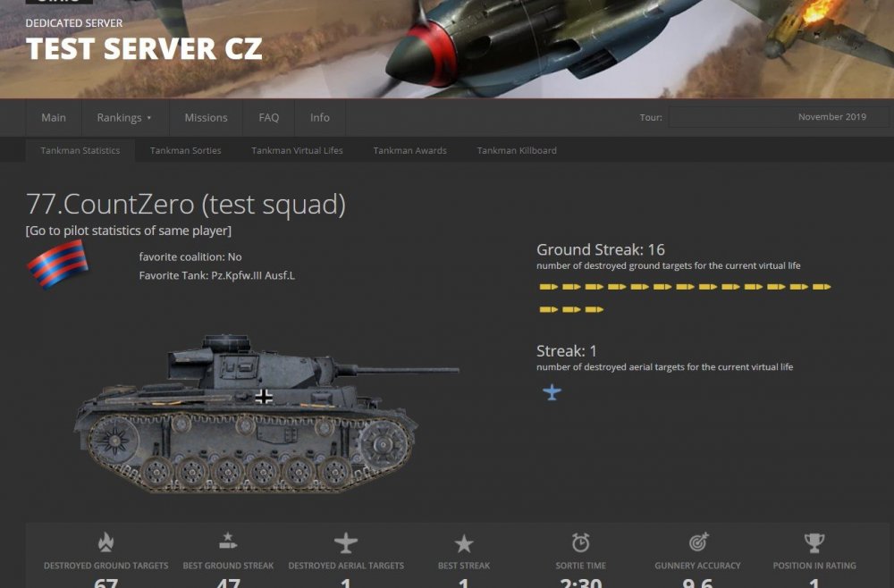Click the target icon above Gunnery Accuracy

click(698, 542)
